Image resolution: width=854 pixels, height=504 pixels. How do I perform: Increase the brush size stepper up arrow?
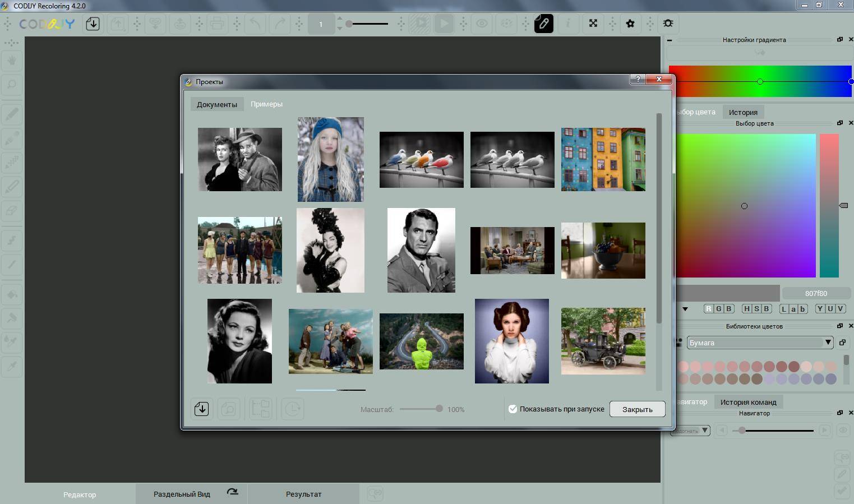339,19
